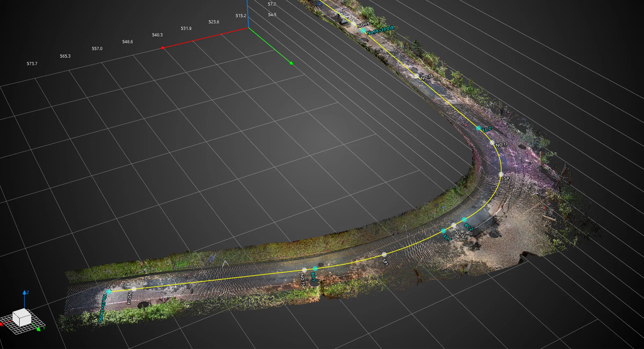Click the BC.1 curve begin marker

[x=315, y=268]
